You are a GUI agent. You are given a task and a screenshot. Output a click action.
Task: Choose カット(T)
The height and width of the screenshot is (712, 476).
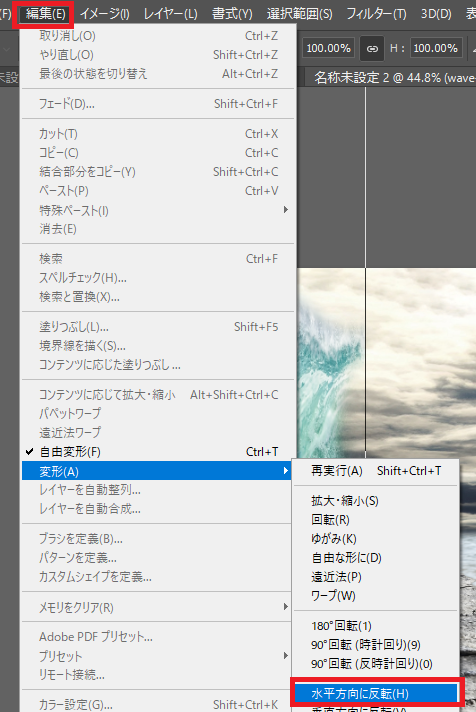159,134
